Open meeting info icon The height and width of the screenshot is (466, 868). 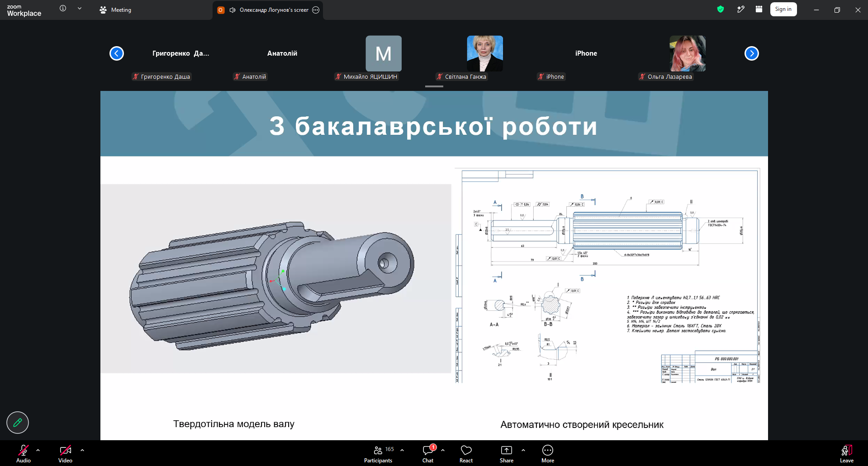63,8
